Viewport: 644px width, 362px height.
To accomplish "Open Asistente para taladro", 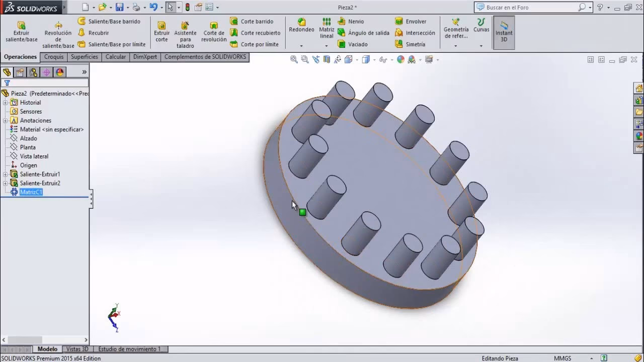I will 185,35.
